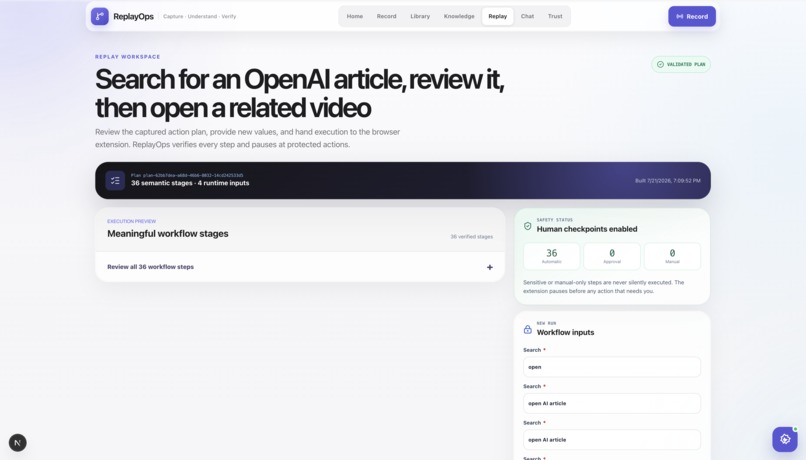The image size is (806, 460).
Task: Click the Next.js dev tools N icon
Action: [17, 443]
